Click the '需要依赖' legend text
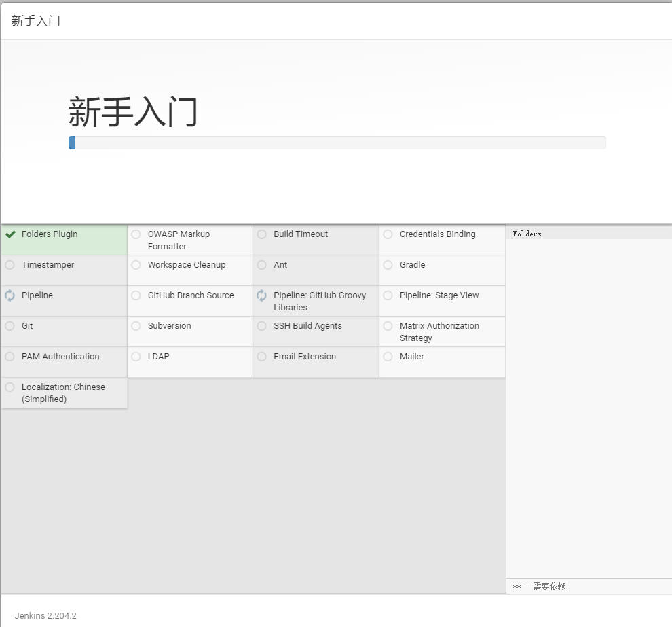The image size is (672, 627). (549, 586)
